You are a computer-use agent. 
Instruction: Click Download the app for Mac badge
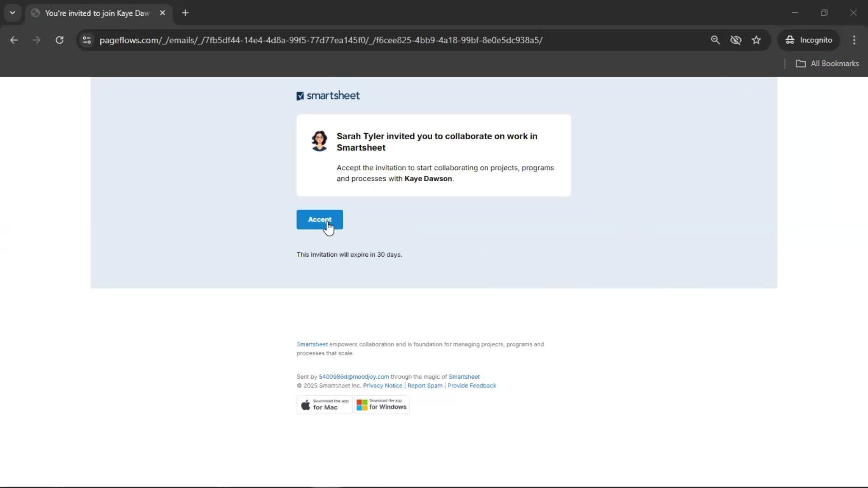coord(324,405)
